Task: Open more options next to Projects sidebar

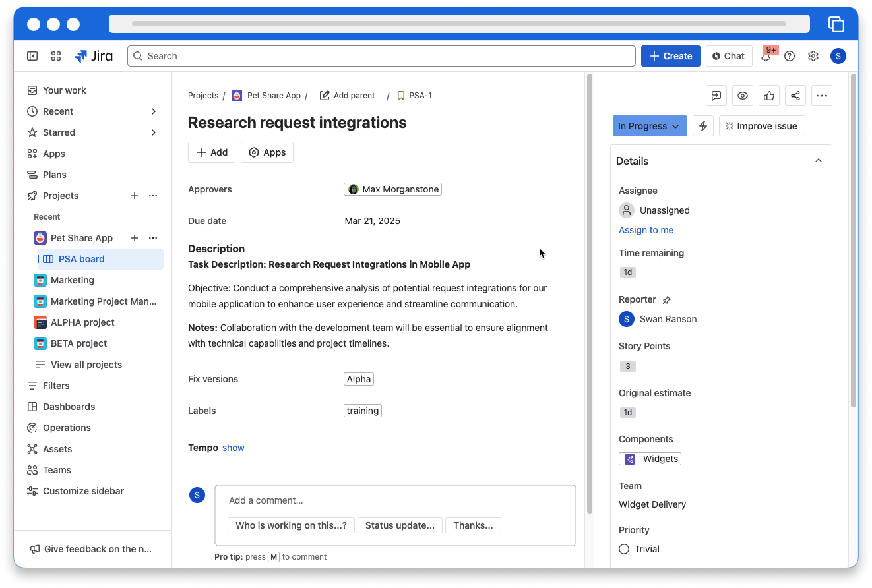Action: 153,196
